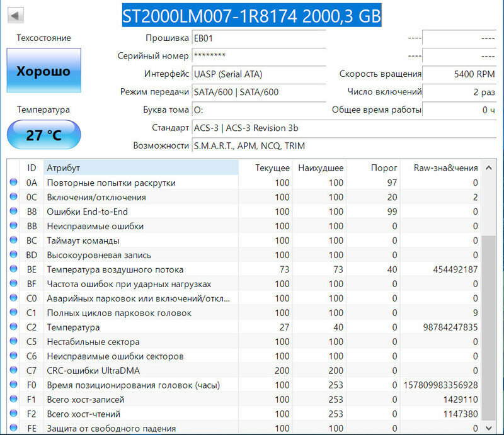Click the Общее время работы 0 ч field
The height and width of the screenshot is (435, 504).
459,110
